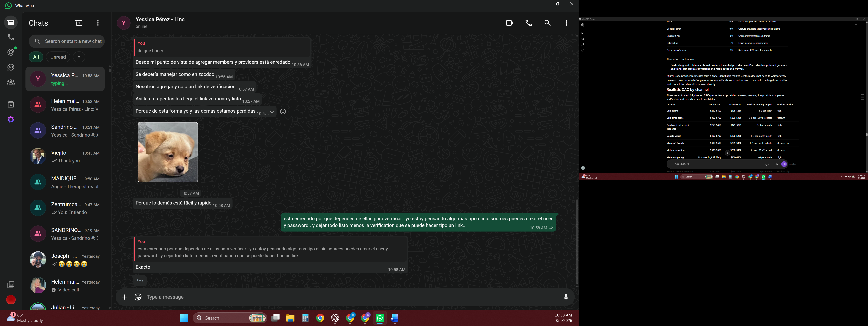The height and width of the screenshot is (326, 868).
Task: Open the Joseph chat with crying emojis
Action: tap(65, 260)
